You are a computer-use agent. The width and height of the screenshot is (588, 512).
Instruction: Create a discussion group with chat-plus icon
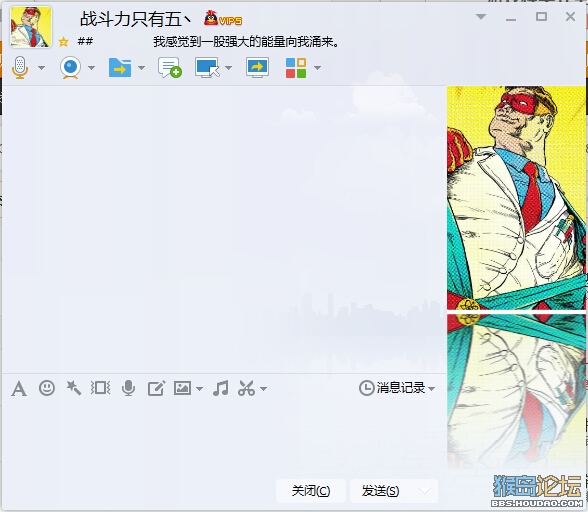pyautogui.click(x=170, y=68)
